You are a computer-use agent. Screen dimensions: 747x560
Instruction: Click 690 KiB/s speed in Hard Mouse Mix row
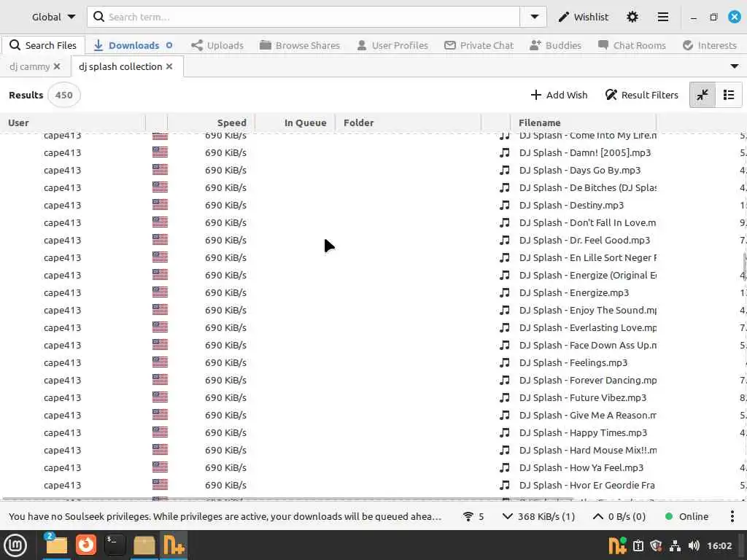[226, 451]
